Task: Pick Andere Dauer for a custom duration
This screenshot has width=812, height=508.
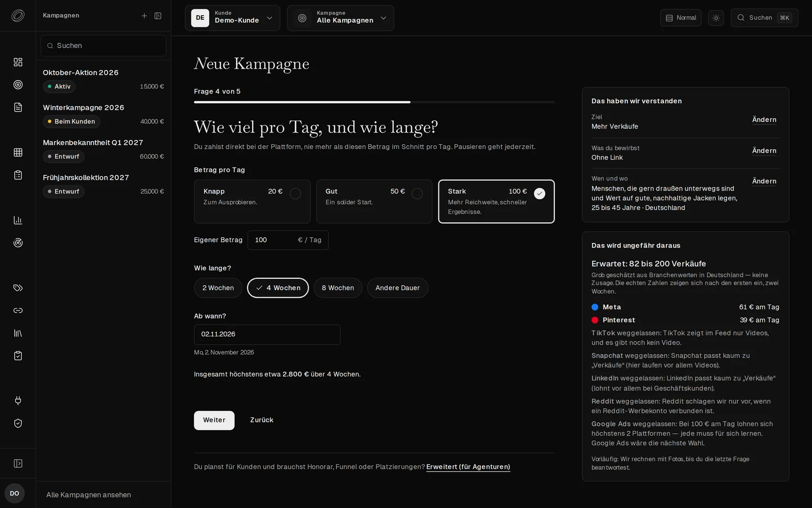Action: click(397, 288)
